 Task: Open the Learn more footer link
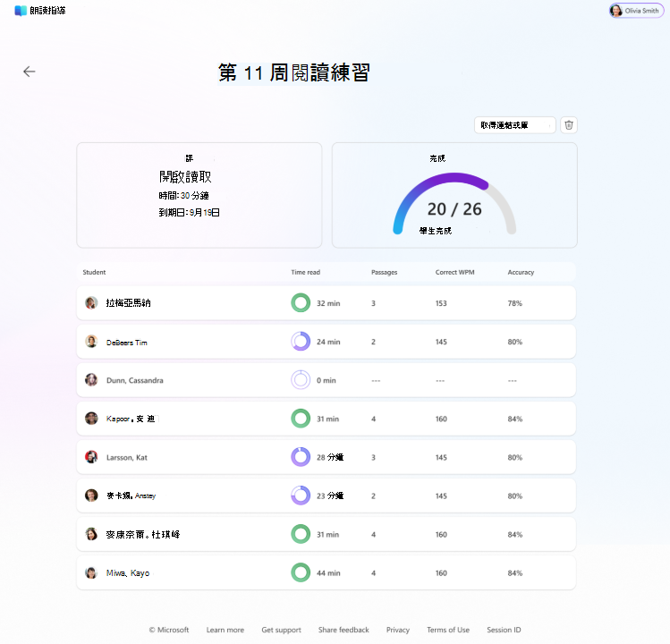225,630
